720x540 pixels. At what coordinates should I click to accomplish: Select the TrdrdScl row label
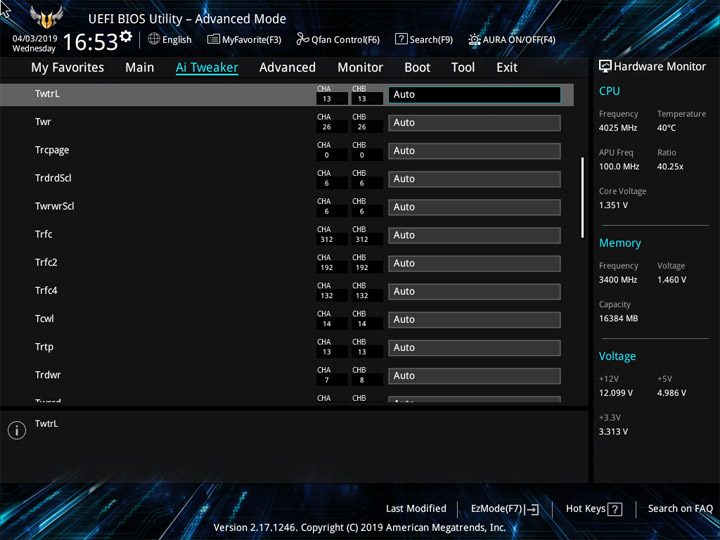pyautogui.click(x=53, y=178)
